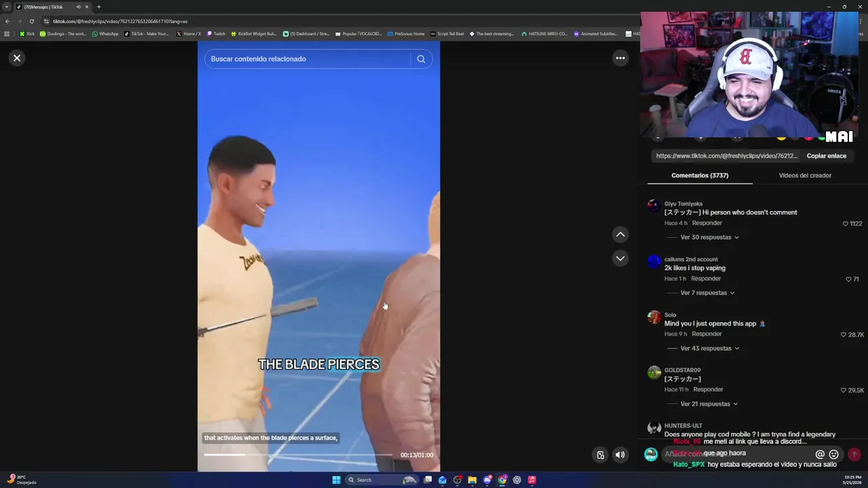Like Giyu Tomiyoka's comment heart 1122

[846, 224]
